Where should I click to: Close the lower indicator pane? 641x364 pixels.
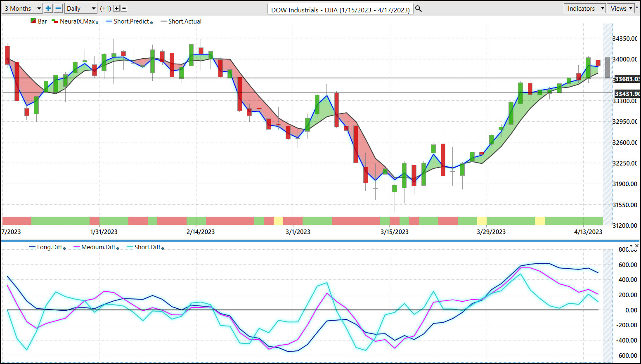[637, 246]
